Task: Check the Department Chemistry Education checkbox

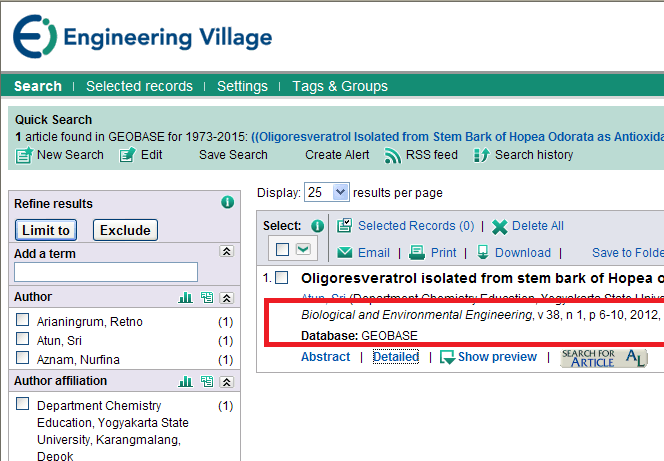Action: 22,403
